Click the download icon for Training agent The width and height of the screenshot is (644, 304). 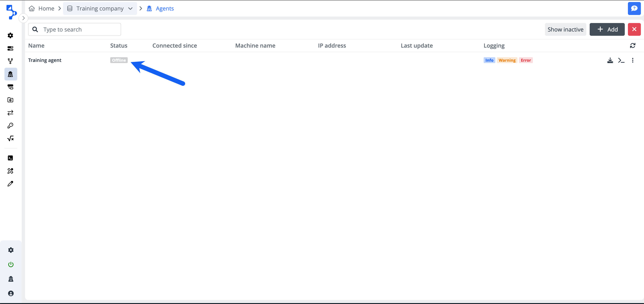[x=610, y=60]
